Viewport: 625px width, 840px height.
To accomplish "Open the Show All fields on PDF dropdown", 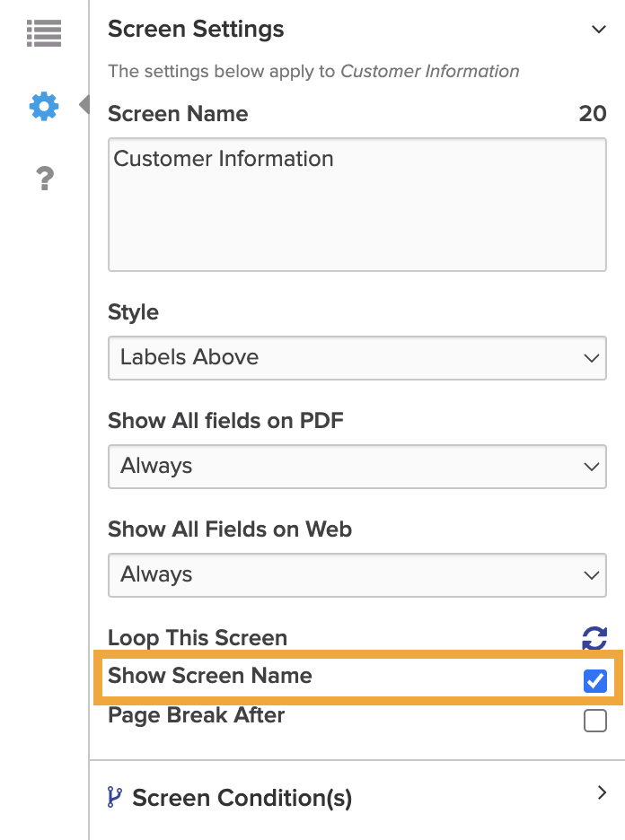I will coord(357,466).
